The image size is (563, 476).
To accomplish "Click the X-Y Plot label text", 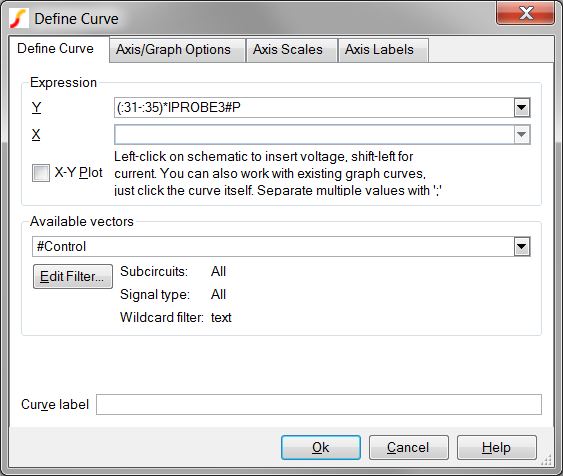I will 78,173.
